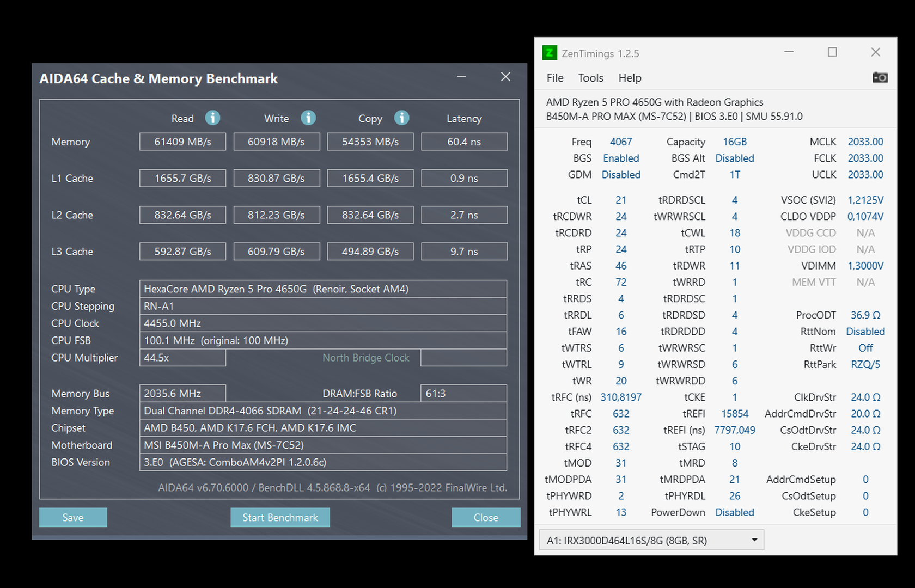The height and width of the screenshot is (588, 915).
Task: Click the CPU Stepping field RN-A1
Action: (x=323, y=306)
